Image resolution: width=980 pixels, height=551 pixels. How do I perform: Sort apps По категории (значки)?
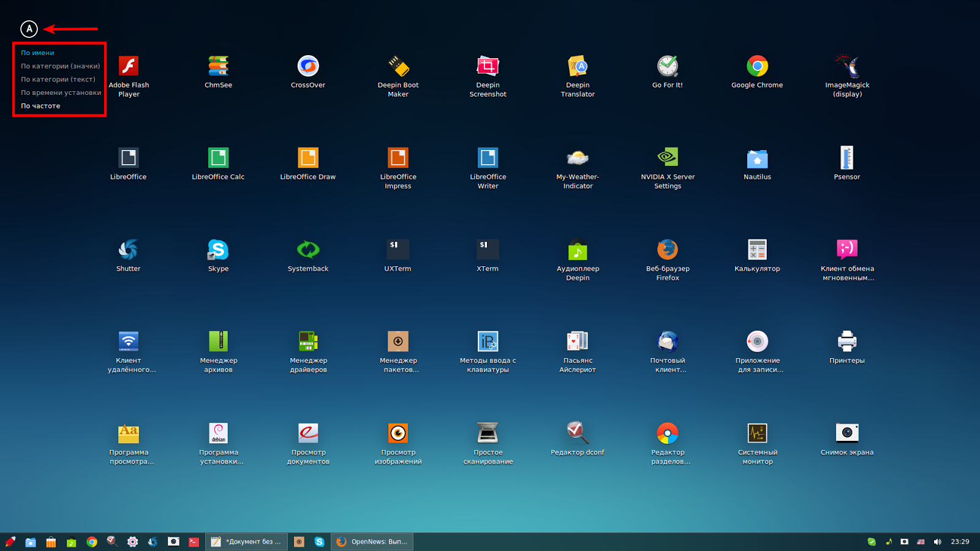pos(61,66)
